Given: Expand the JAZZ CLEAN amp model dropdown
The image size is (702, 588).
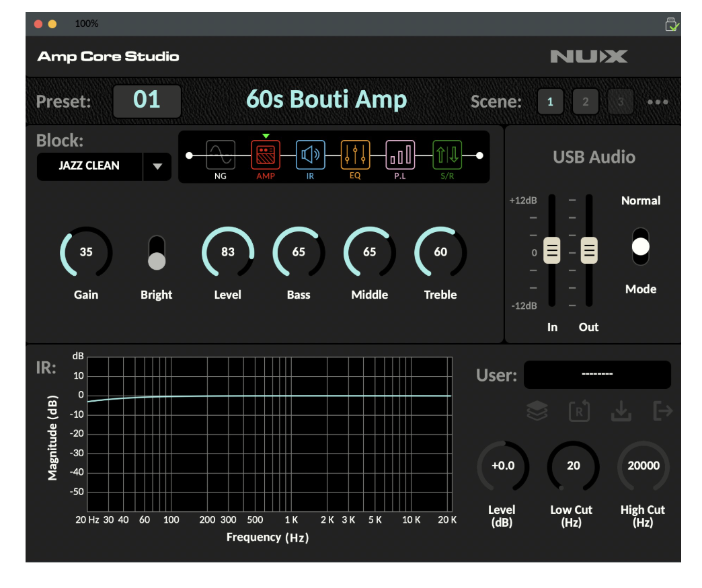Looking at the screenshot, I should click(157, 167).
